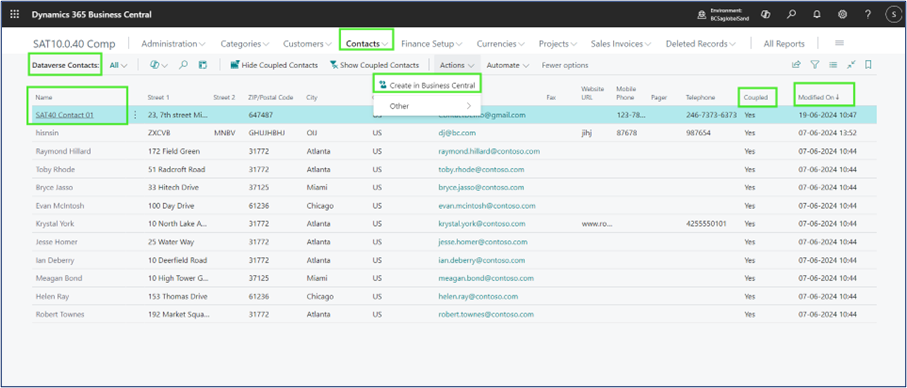Sort by Name column header

coord(43,98)
